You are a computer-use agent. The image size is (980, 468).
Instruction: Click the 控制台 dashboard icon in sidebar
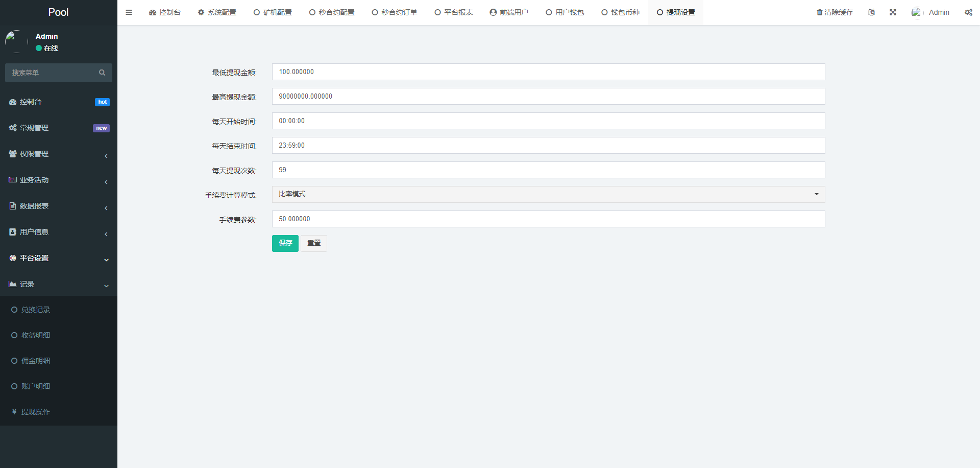pyautogui.click(x=12, y=102)
